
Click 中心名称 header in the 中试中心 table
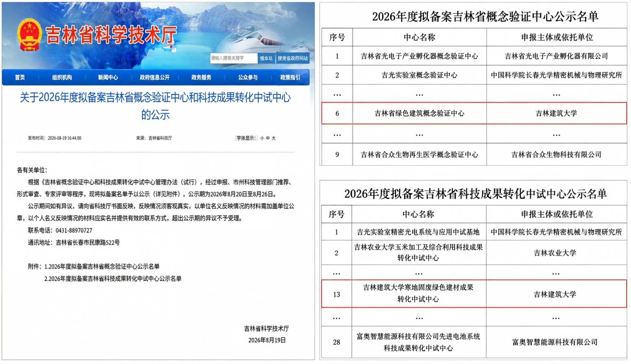point(418,214)
